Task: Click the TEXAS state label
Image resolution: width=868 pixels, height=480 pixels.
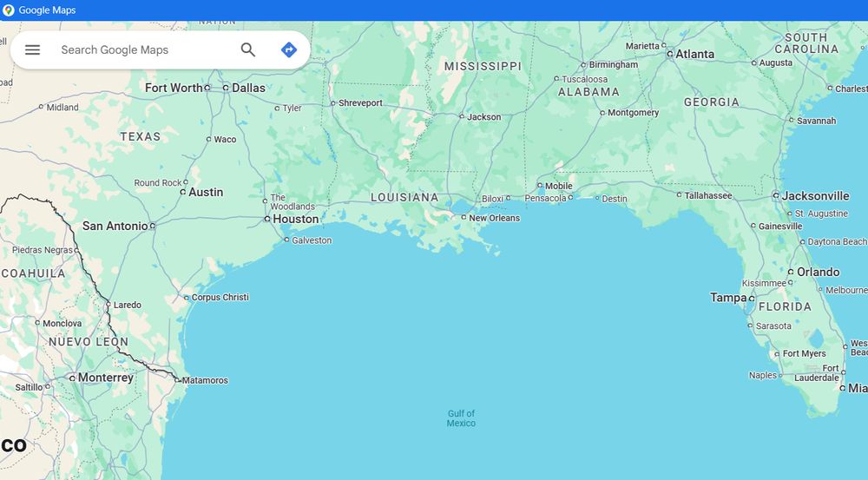Action: click(x=141, y=137)
